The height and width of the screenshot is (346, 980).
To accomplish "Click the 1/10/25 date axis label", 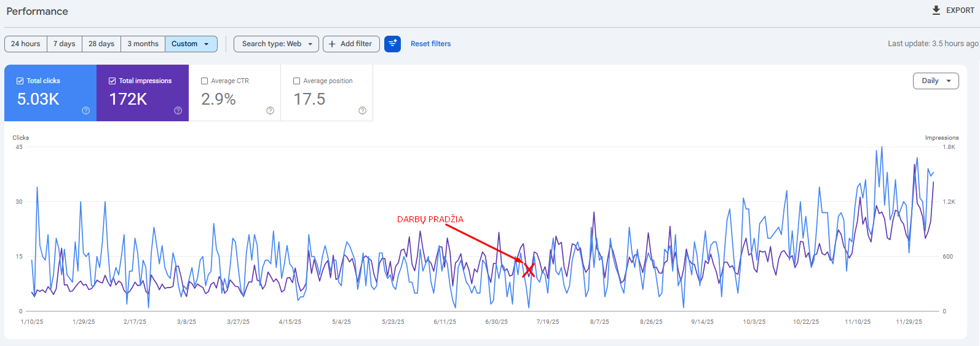I will (x=32, y=322).
